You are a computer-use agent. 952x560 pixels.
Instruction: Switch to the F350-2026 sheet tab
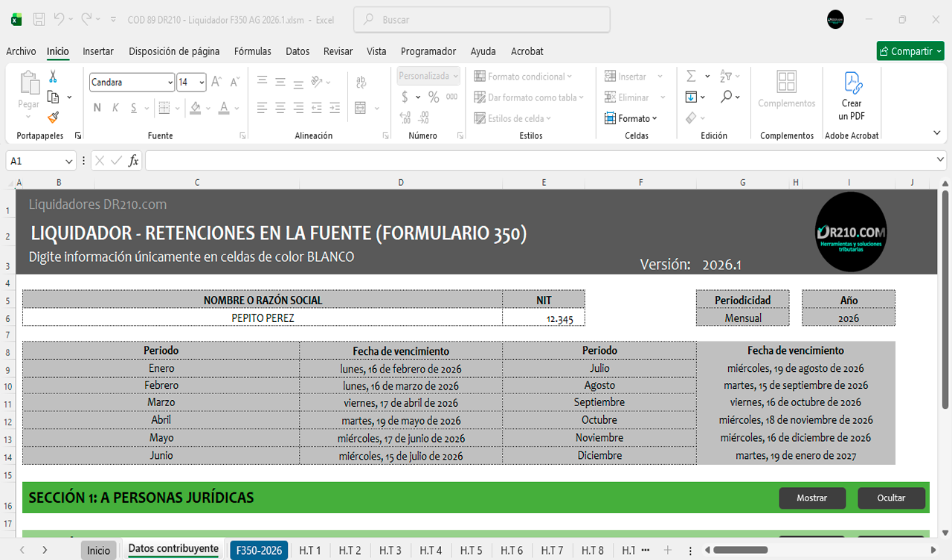tap(259, 550)
